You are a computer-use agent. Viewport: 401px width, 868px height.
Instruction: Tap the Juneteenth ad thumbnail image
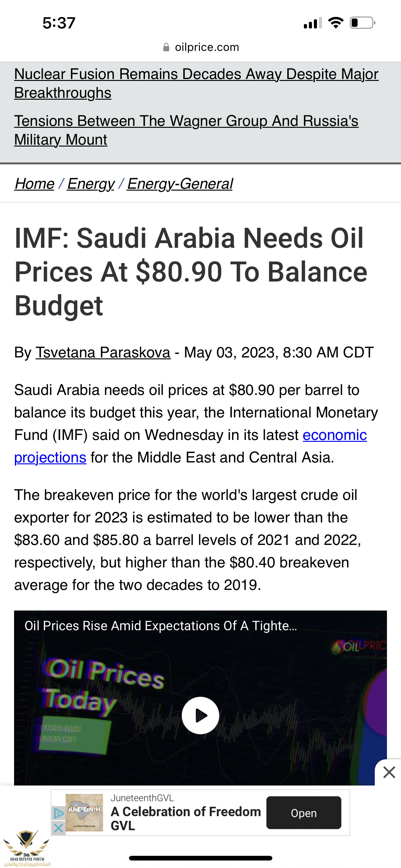(x=84, y=812)
